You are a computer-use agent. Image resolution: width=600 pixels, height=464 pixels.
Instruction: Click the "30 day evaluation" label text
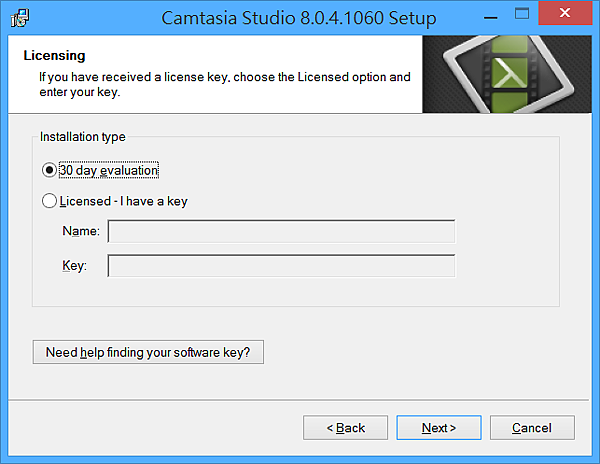[x=109, y=170]
